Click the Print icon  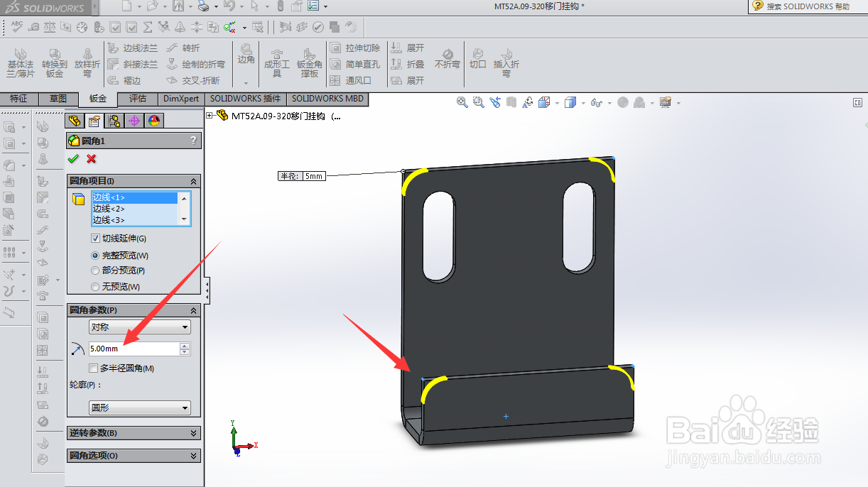tap(203, 6)
